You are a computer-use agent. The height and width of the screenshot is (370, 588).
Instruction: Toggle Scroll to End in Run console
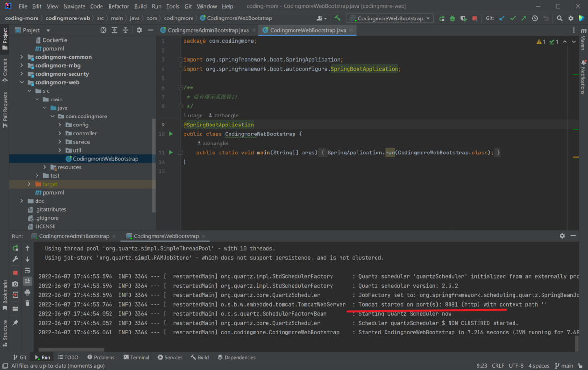coord(28,281)
